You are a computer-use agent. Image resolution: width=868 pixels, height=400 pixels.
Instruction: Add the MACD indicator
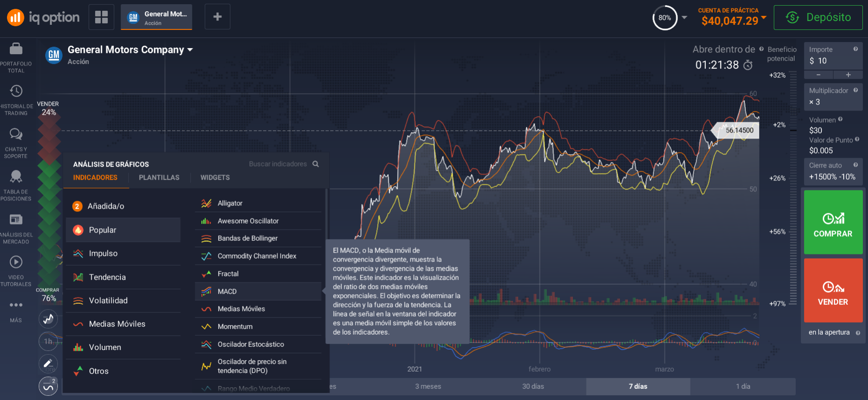(x=258, y=291)
